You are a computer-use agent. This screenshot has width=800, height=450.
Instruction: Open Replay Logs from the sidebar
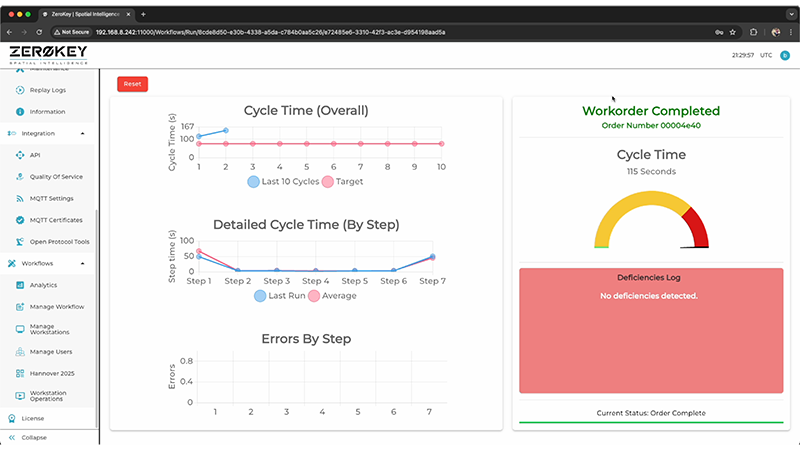(x=47, y=90)
